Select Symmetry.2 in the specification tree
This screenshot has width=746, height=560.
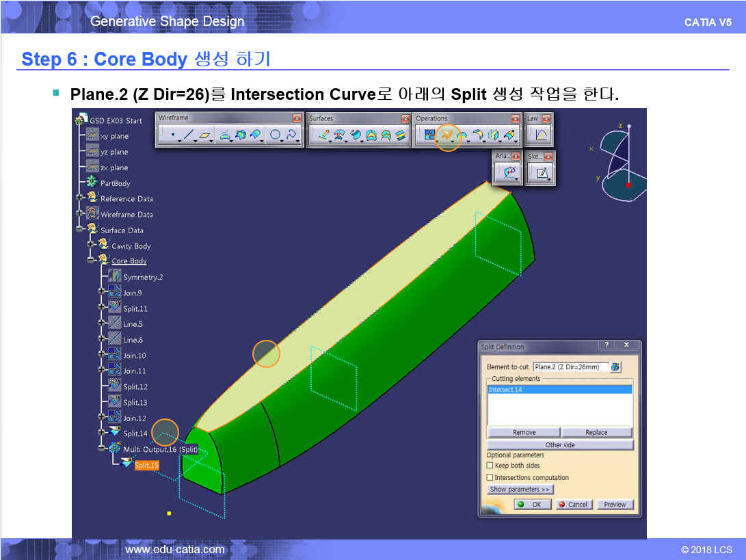pos(142,277)
